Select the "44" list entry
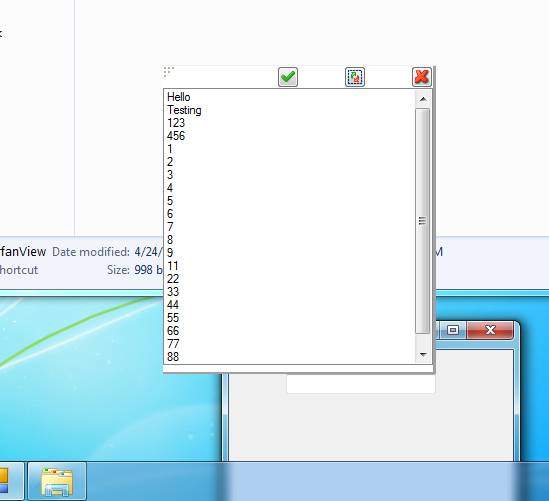549x501 pixels. click(290, 305)
